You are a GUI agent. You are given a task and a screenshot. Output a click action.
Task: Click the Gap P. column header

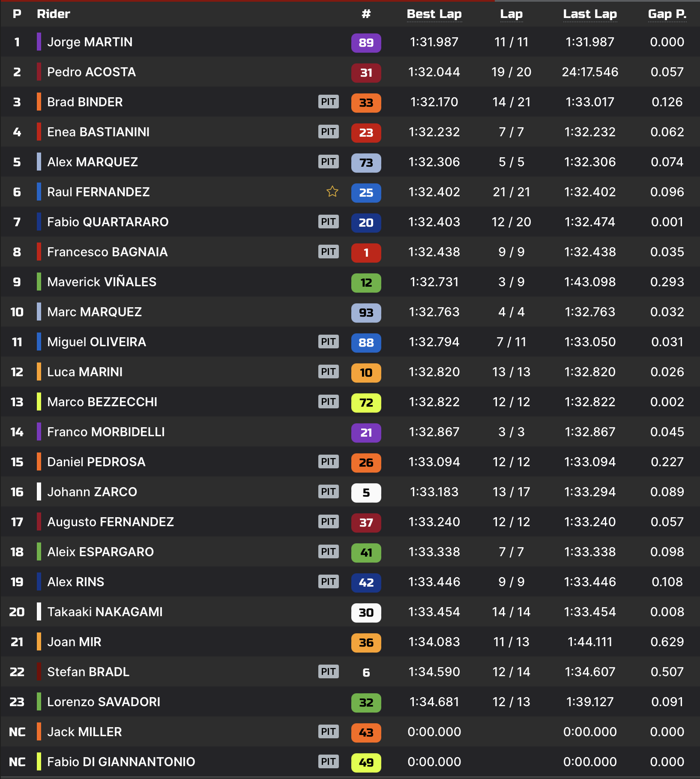[x=667, y=14]
